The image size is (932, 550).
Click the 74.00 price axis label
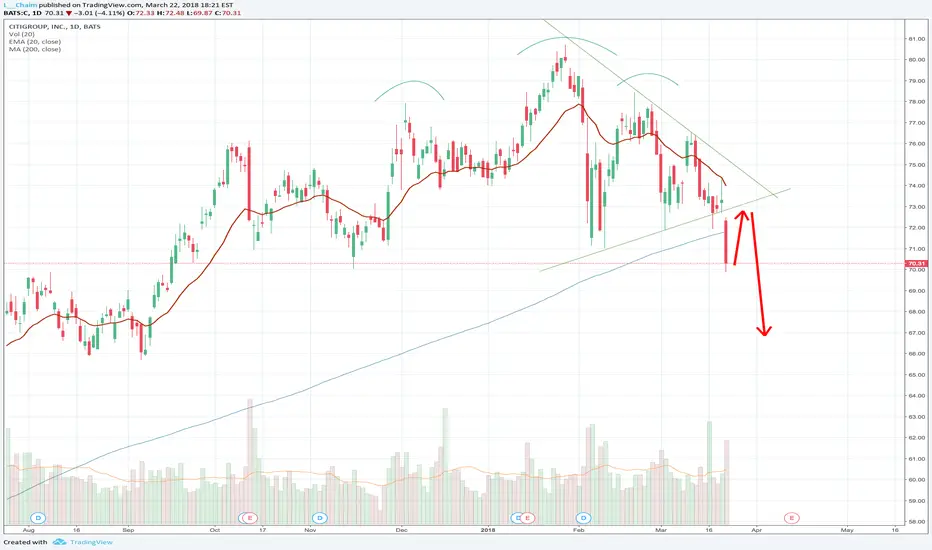click(916, 186)
